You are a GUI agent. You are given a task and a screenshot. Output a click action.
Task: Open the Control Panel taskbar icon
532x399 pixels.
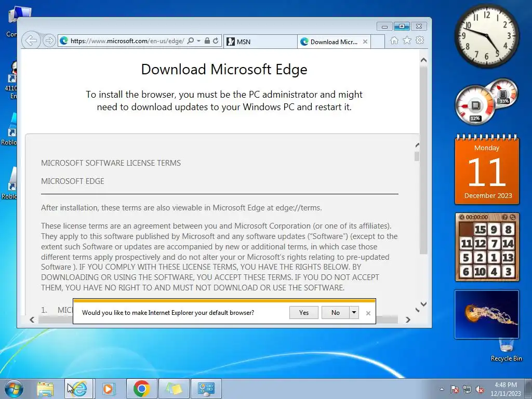point(206,389)
